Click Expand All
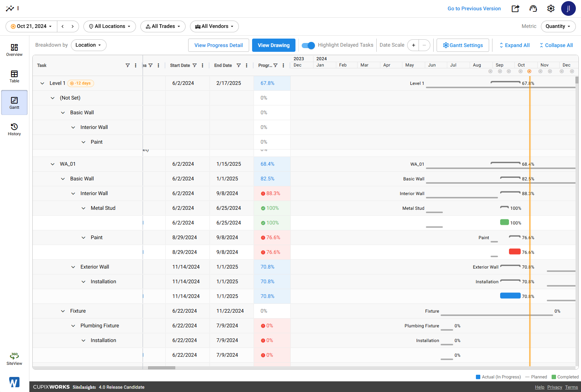Screen dimensions: 581x392 coord(514,45)
